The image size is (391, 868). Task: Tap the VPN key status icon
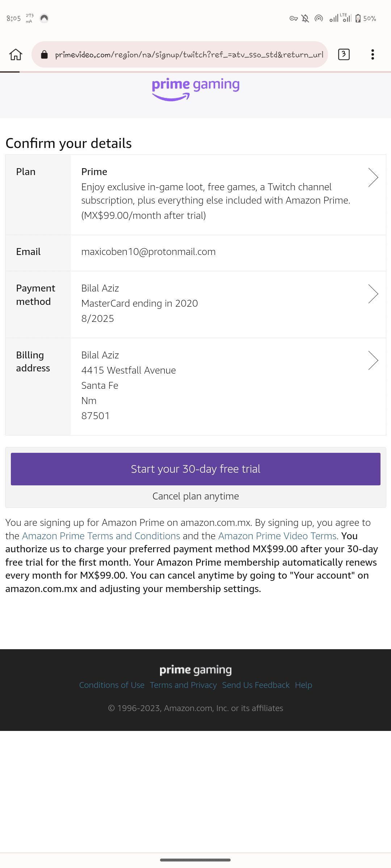293,18
